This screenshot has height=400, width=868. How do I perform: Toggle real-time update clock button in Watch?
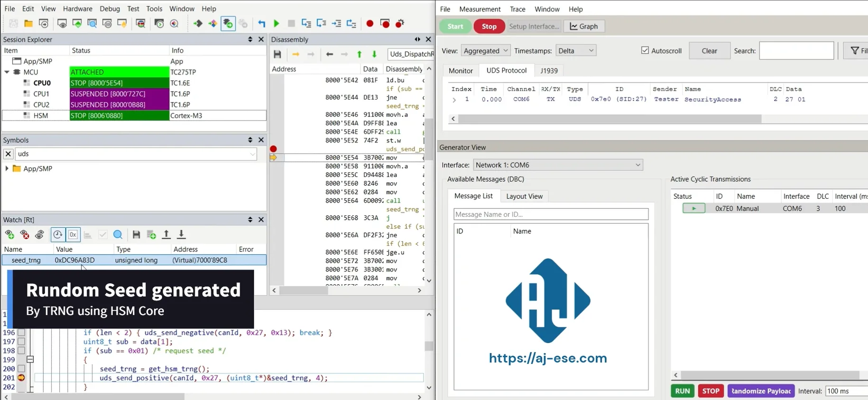57,234
